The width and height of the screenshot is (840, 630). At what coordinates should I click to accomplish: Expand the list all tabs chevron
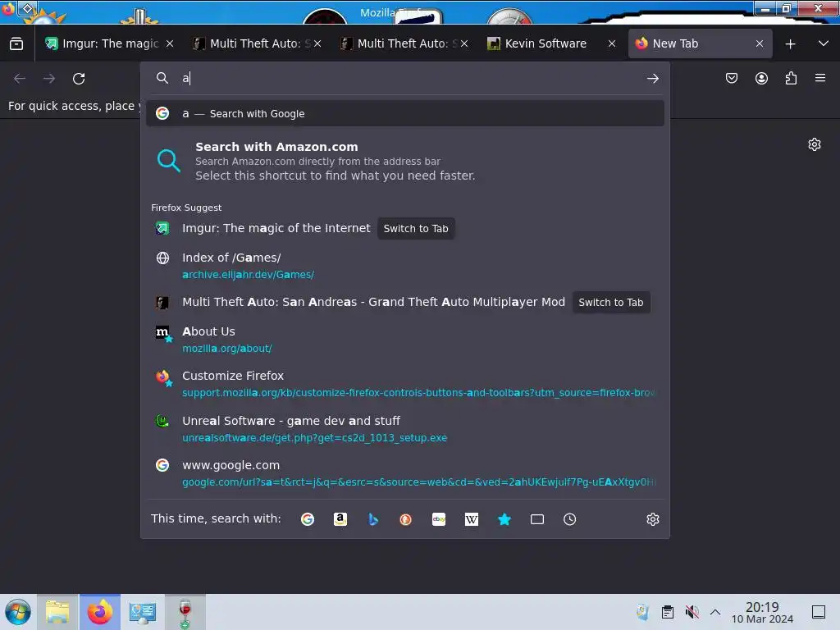pos(824,43)
